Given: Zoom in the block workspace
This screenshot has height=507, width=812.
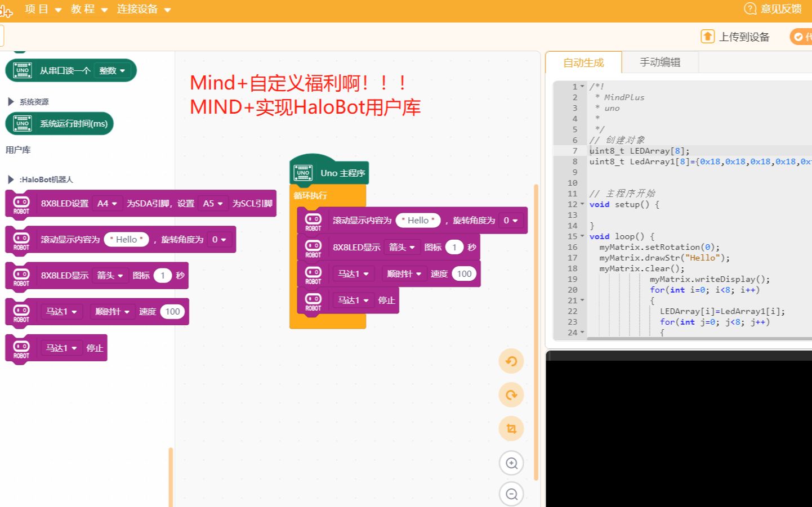Looking at the screenshot, I should coord(511,463).
